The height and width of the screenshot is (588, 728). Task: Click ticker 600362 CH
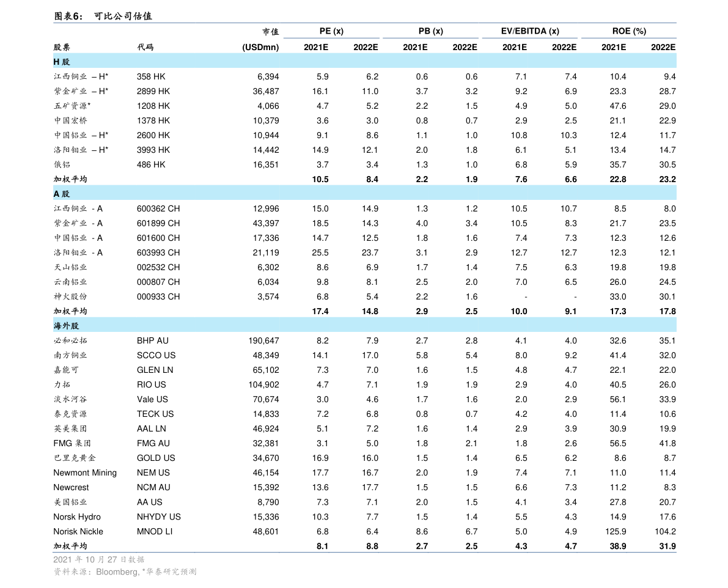[158, 209]
